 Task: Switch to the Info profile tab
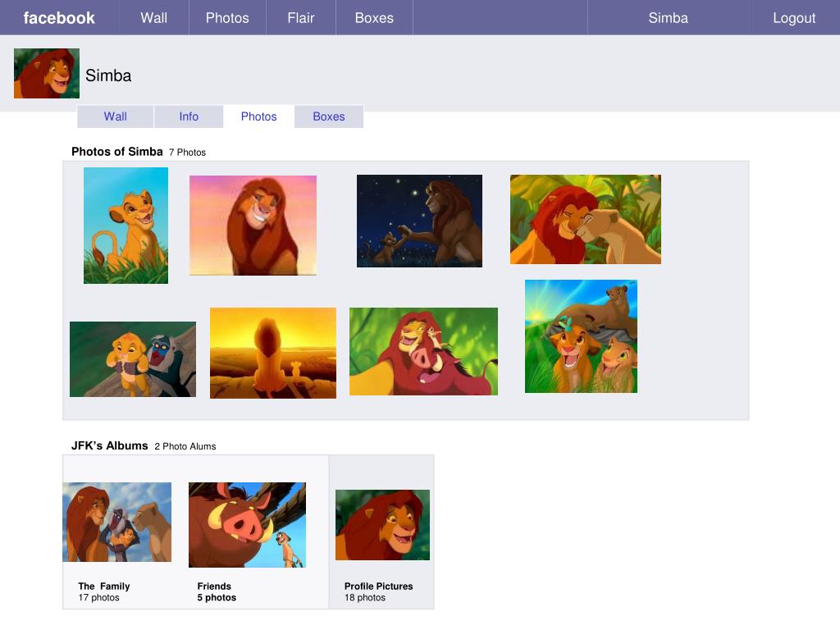[189, 116]
